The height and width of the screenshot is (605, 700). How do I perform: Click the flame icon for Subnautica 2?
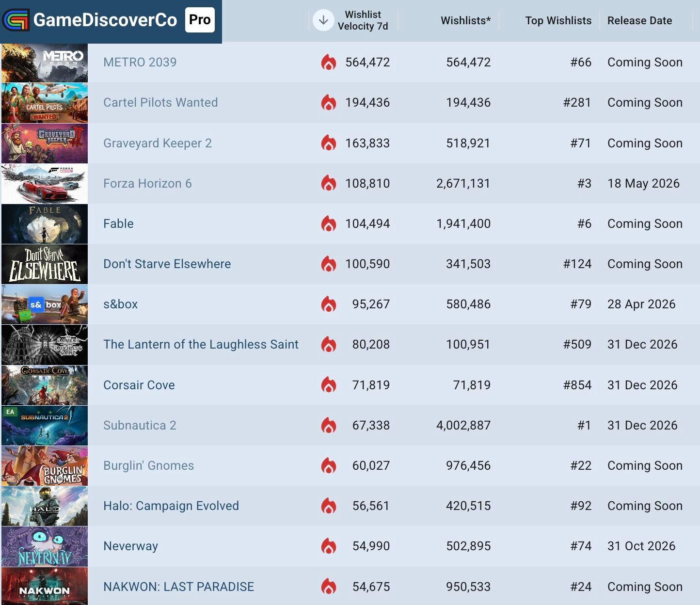click(329, 425)
